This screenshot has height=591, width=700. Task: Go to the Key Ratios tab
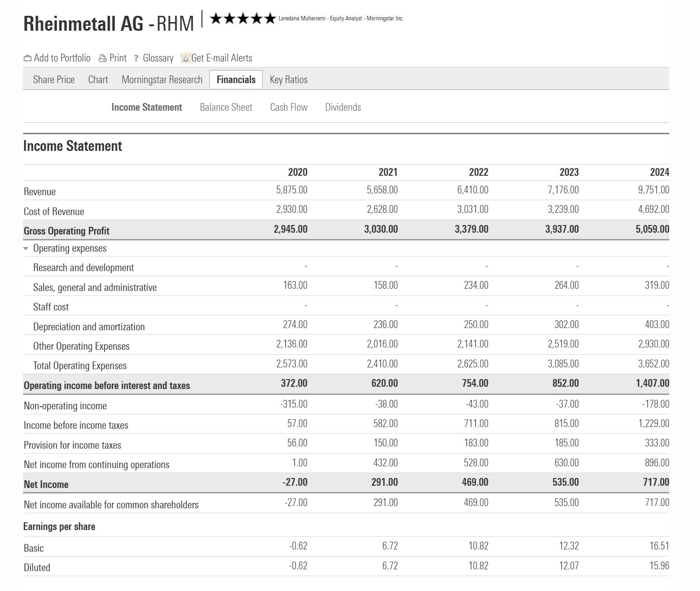289,80
